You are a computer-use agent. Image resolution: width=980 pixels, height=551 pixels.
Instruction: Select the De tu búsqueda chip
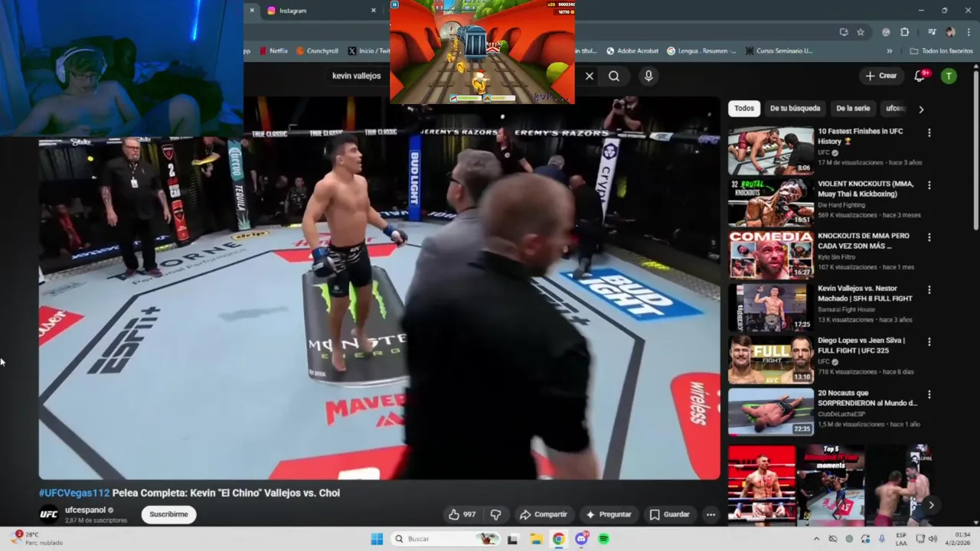[x=795, y=109]
